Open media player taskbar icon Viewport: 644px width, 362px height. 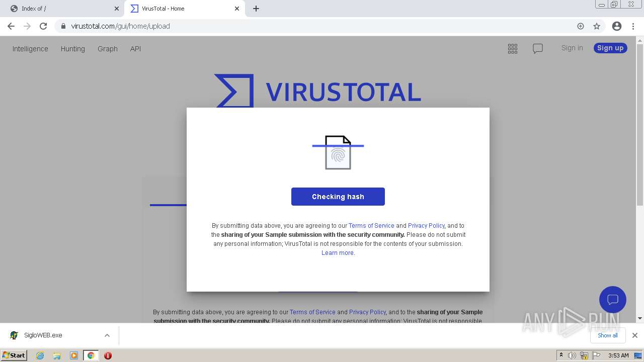coord(74,355)
